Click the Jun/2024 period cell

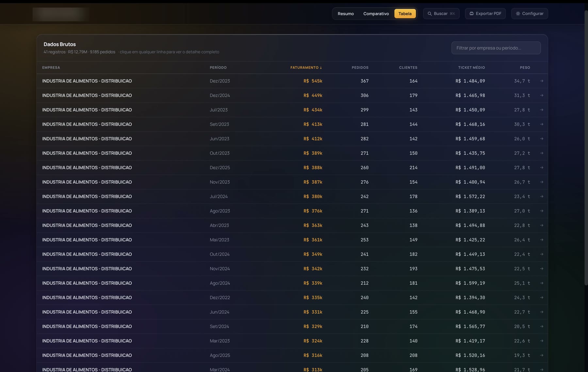click(220, 312)
